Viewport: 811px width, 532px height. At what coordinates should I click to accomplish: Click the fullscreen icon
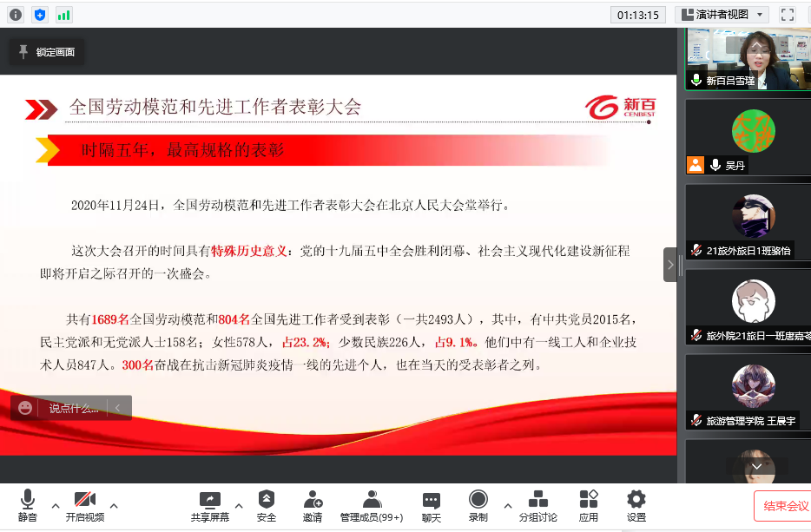point(788,14)
